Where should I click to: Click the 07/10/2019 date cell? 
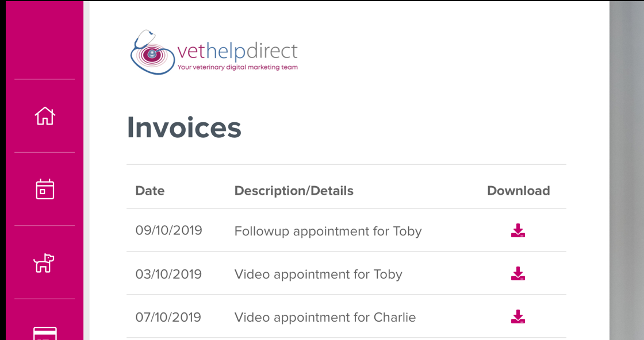168,318
